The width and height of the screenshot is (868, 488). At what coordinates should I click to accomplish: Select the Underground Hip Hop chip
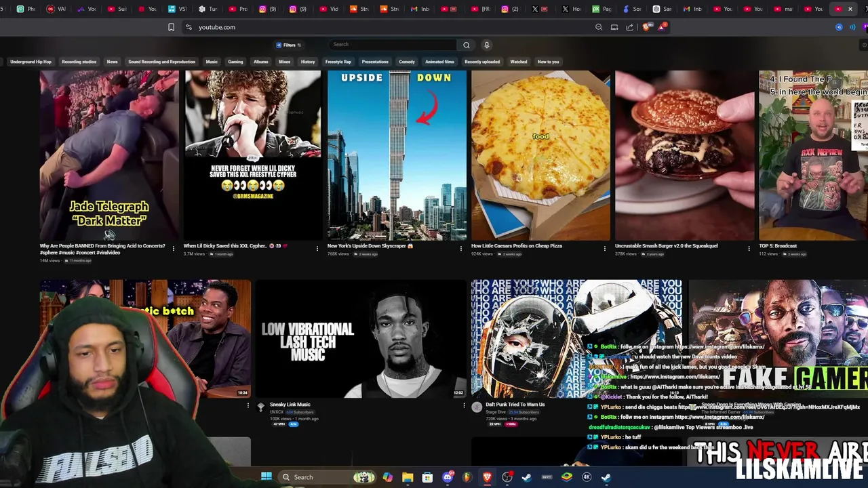pyautogui.click(x=31, y=62)
